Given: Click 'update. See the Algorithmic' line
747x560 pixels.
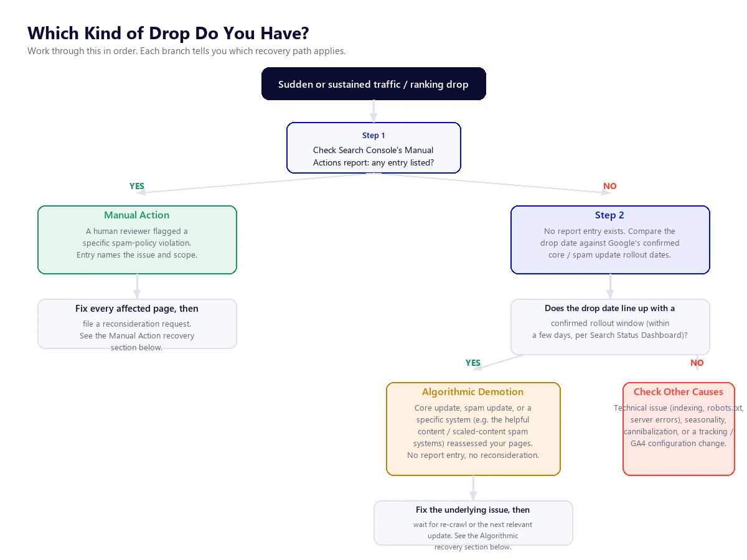Looking at the screenshot, I should [473, 536].
